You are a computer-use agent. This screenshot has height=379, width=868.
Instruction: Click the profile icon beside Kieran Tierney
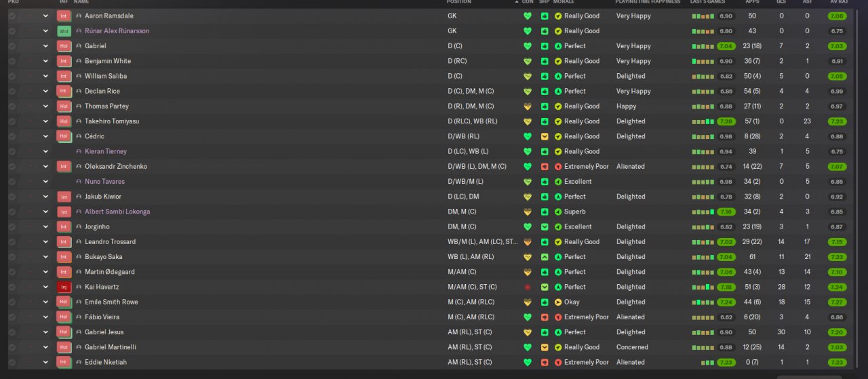(79, 152)
